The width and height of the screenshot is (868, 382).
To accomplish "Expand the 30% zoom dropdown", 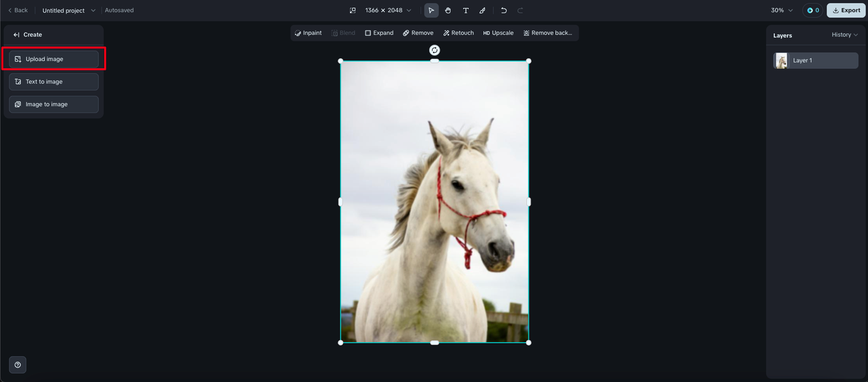I will pyautogui.click(x=782, y=10).
